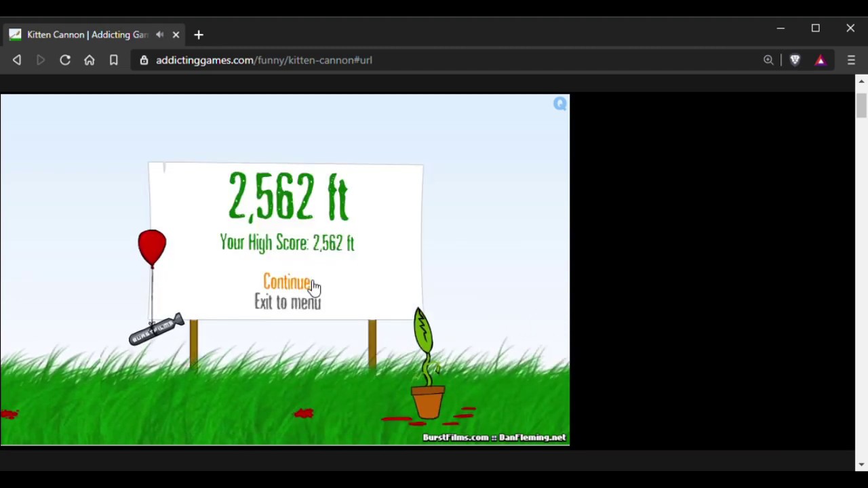Click the Continue link on scoreboard
The width and height of the screenshot is (868, 488).
287,282
